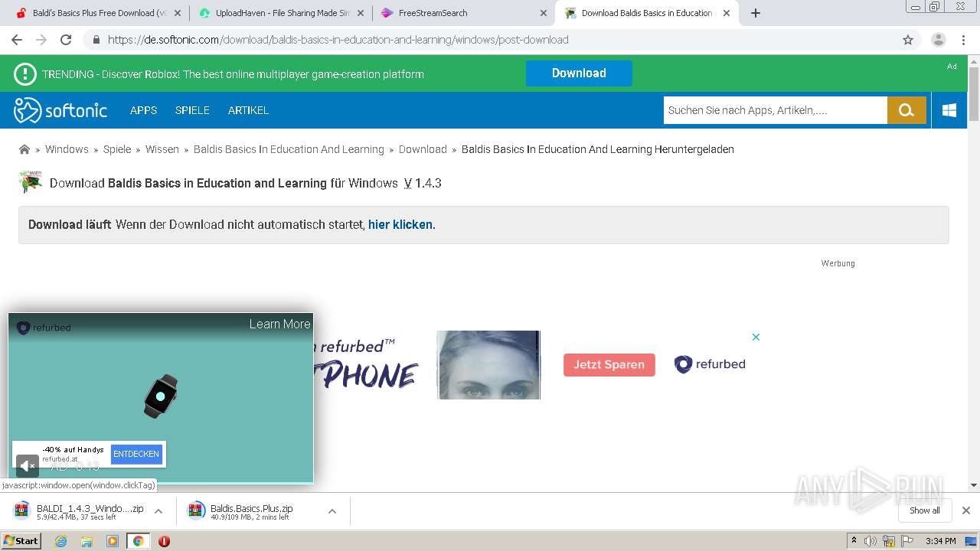This screenshot has height=551, width=980.
Task: Open the ARTIKEL menu
Action: [x=248, y=110]
